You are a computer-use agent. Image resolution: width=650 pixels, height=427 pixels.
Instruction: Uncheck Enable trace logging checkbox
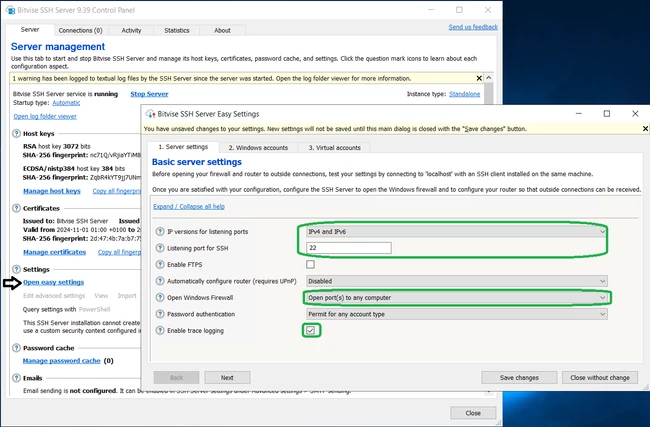coord(310,330)
